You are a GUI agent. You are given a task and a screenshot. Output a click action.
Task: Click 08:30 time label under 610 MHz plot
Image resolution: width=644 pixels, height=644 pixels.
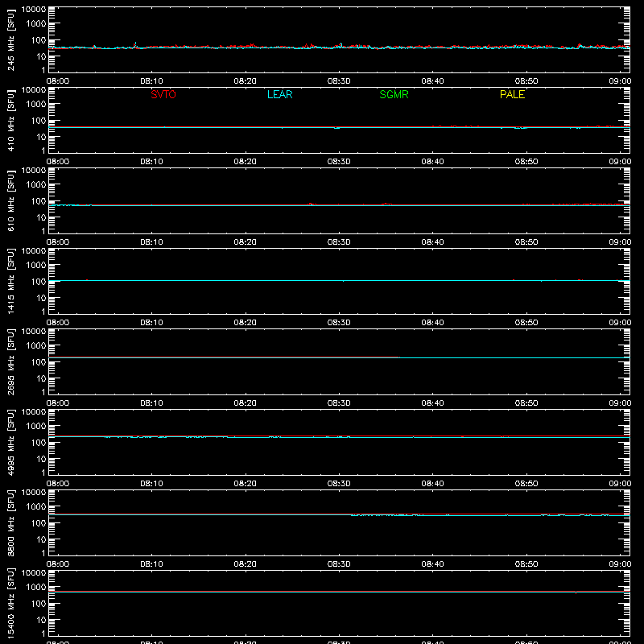click(x=339, y=242)
